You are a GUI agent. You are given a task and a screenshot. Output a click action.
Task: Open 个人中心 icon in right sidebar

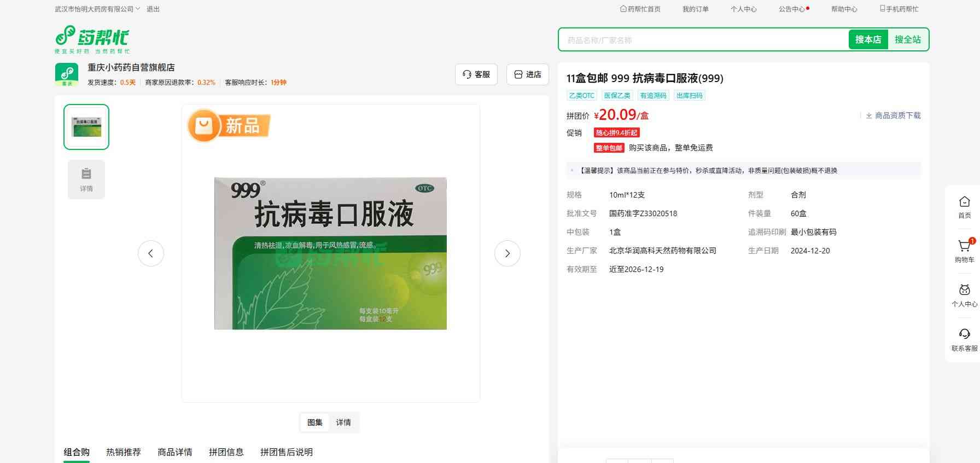[x=964, y=291]
